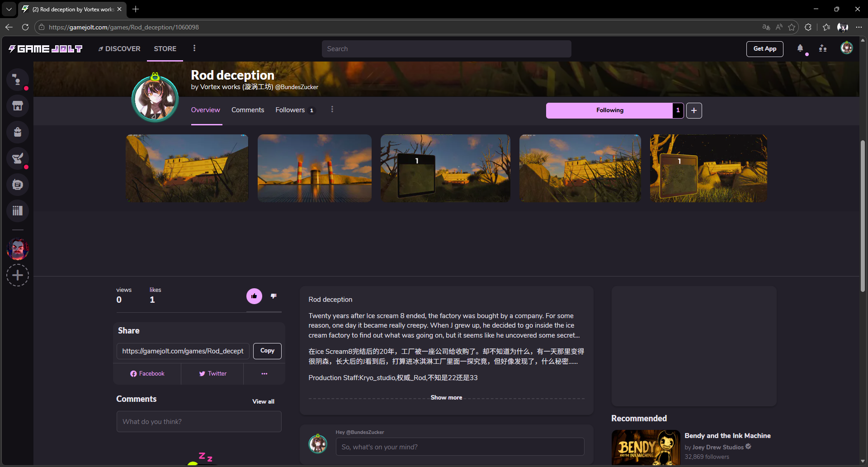Click the share URL field
Image resolution: width=868 pixels, height=467 pixels.
[x=183, y=351]
